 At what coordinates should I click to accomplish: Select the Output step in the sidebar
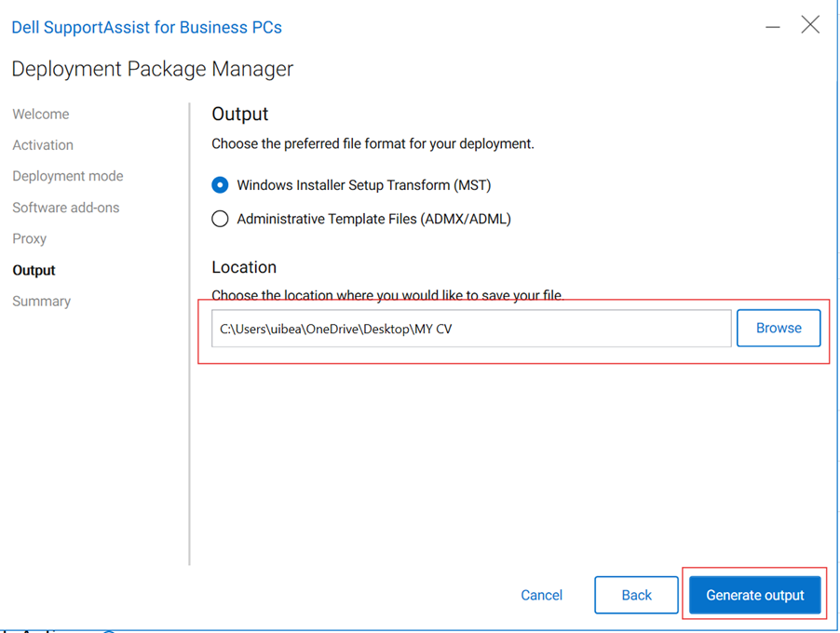pyautogui.click(x=34, y=270)
